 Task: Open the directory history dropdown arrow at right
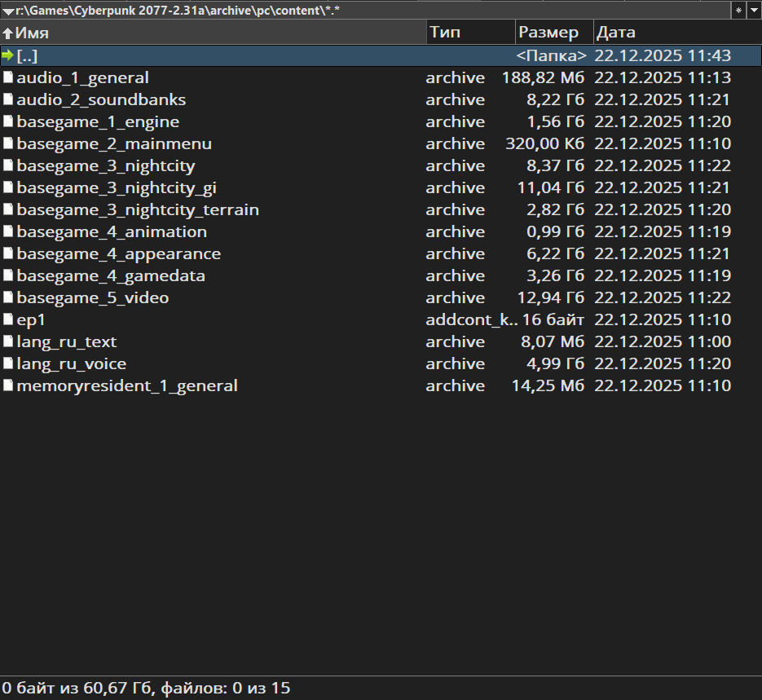click(754, 10)
